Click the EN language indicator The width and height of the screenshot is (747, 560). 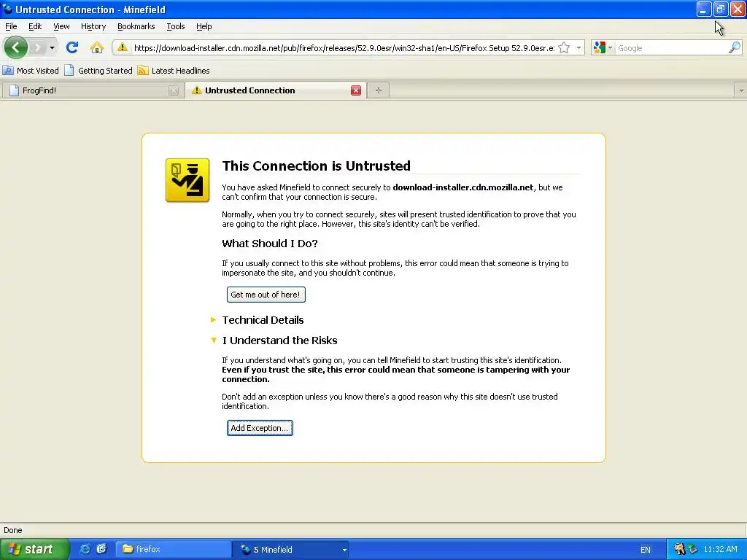tap(645, 550)
